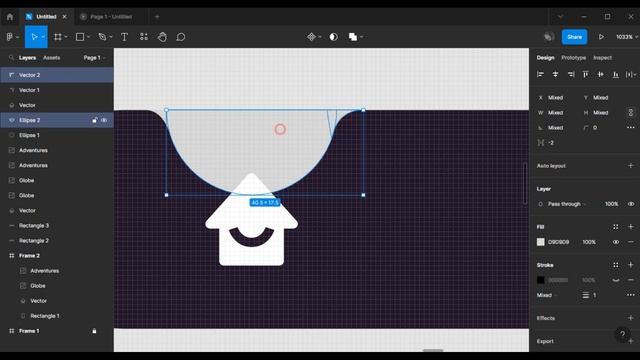This screenshot has height=360, width=640.
Task: Open the tabs overflow chevron in title bar
Action: [560, 17]
